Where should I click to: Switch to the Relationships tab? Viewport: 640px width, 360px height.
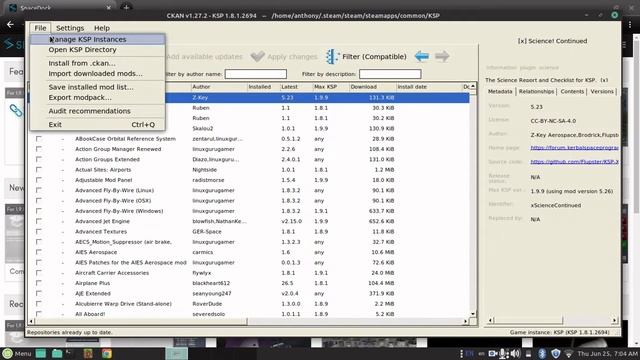[536, 91]
